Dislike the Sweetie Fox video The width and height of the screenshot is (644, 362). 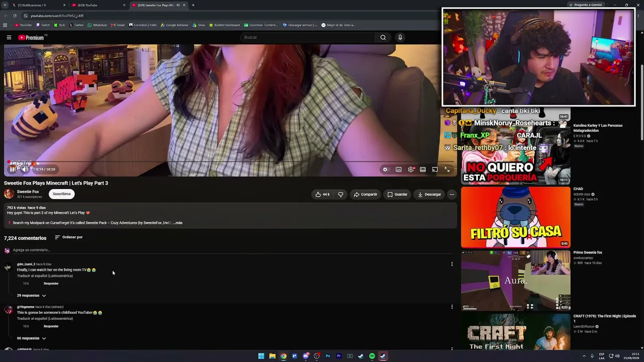(x=341, y=195)
